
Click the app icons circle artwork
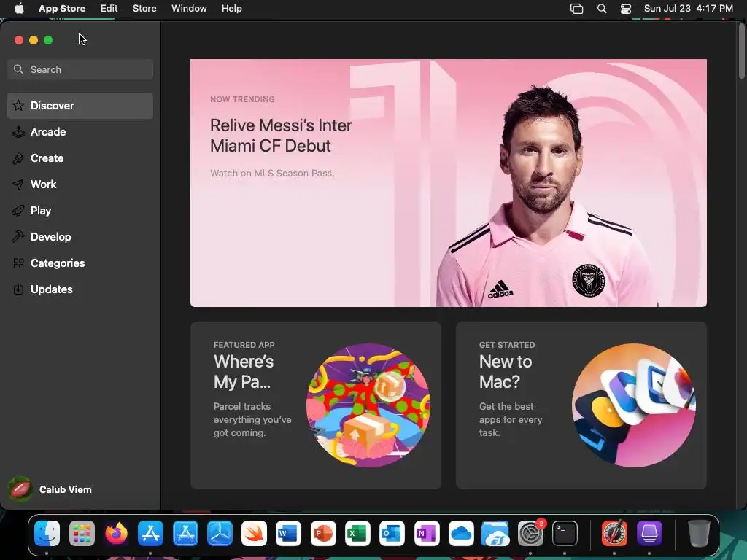pyautogui.click(x=634, y=405)
